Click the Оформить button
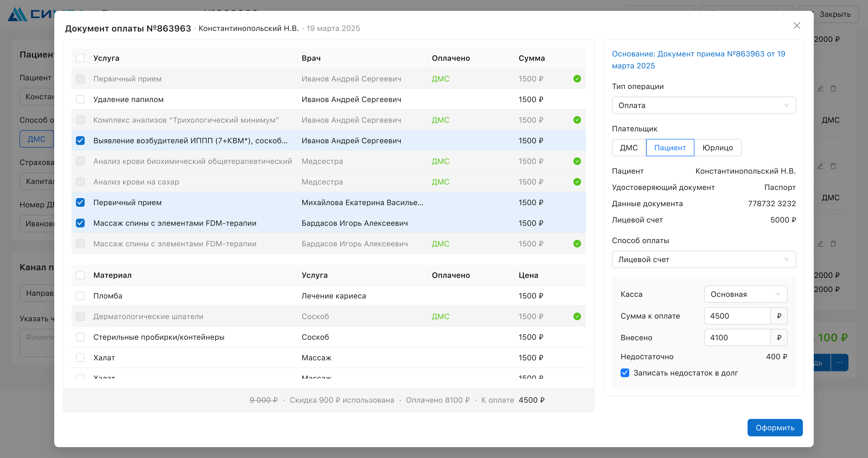 point(775,428)
